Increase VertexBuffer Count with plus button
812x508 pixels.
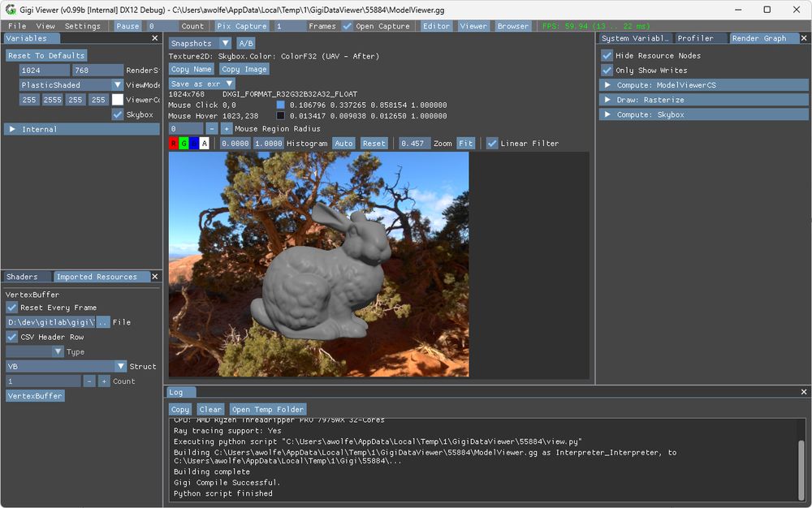tap(104, 381)
